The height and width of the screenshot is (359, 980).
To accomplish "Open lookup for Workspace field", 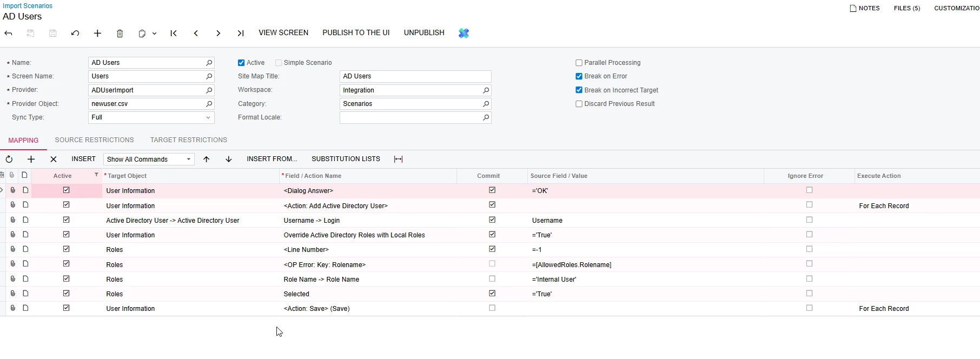I will click(486, 90).
